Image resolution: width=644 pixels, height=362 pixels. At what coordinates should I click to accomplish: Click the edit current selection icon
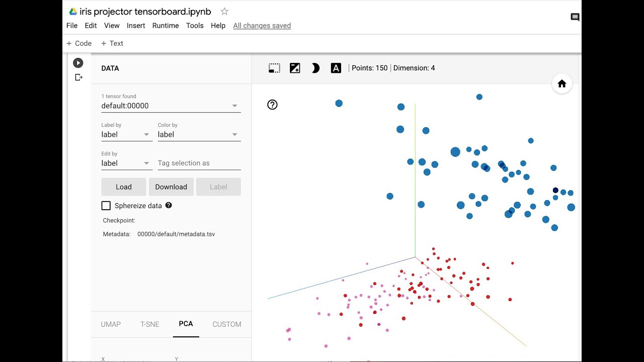295,68
